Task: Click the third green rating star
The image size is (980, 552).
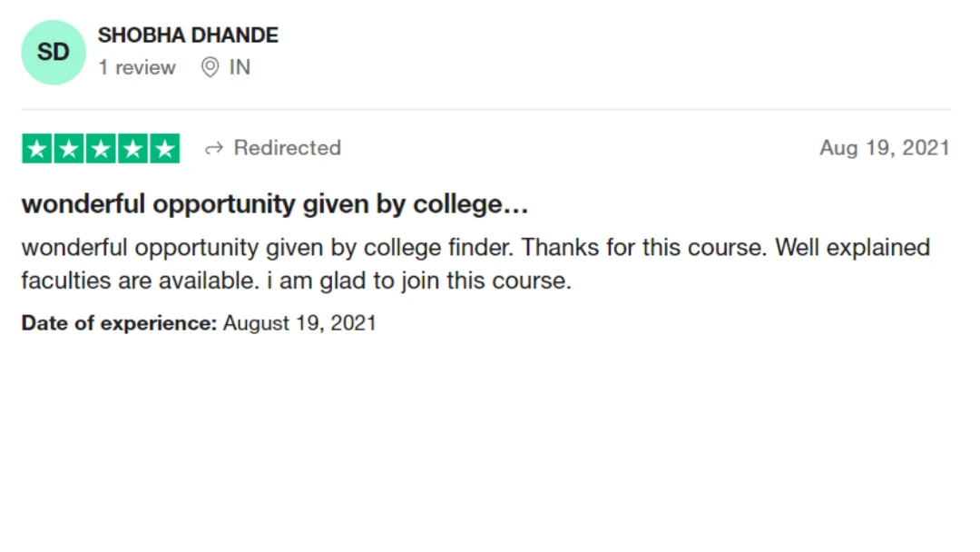Action: 101,149
